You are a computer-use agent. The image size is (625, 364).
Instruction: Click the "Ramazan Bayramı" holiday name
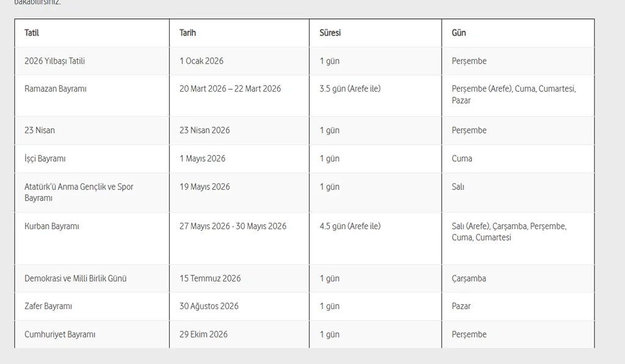tap(56, 89)
